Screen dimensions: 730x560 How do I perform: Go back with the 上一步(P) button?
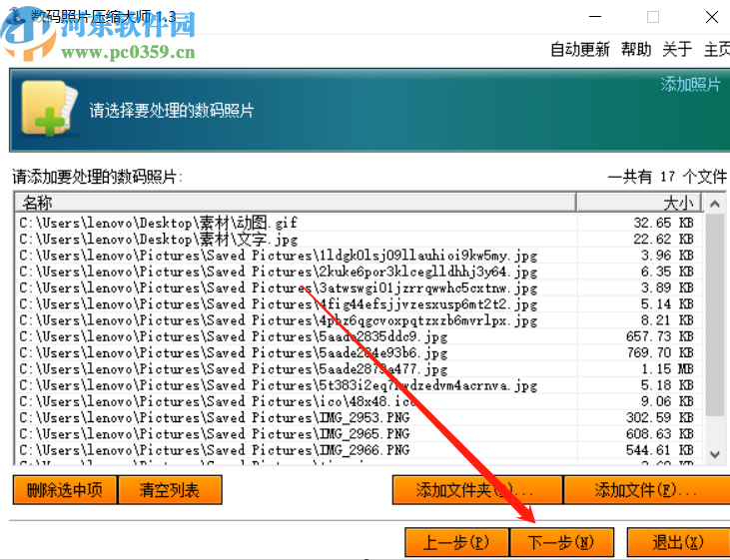pos(456,542)
